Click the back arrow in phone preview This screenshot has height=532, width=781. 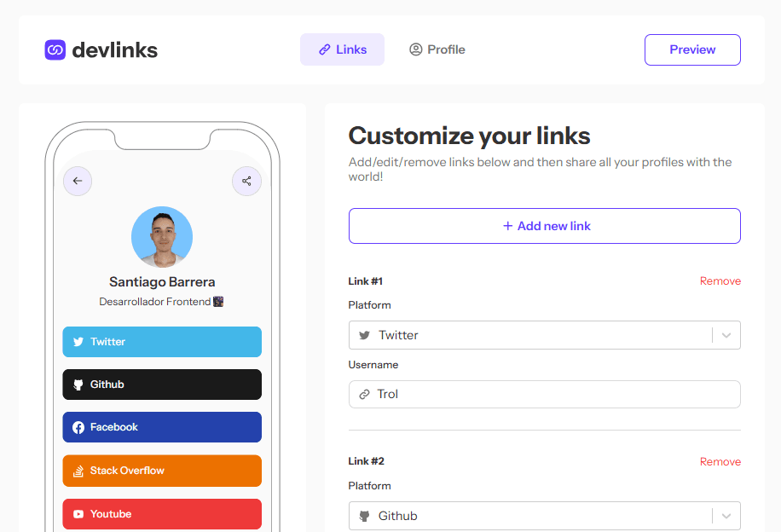pos(78,181)
